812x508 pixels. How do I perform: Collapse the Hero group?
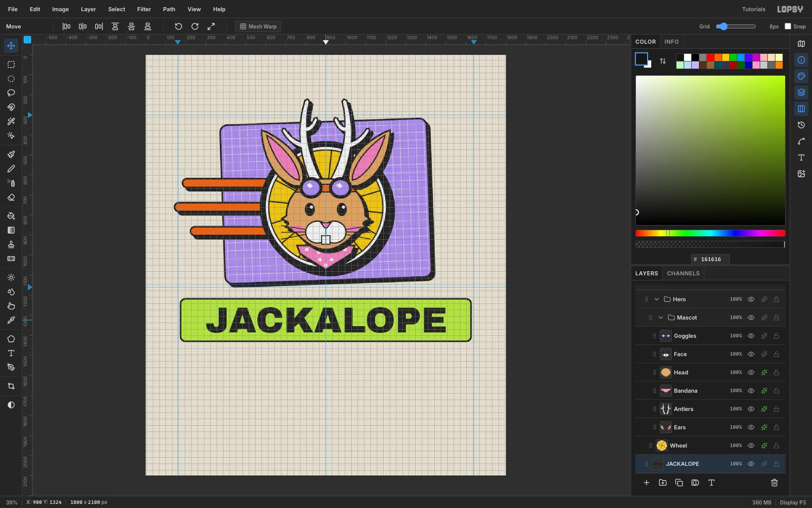(x=657, y=299)
